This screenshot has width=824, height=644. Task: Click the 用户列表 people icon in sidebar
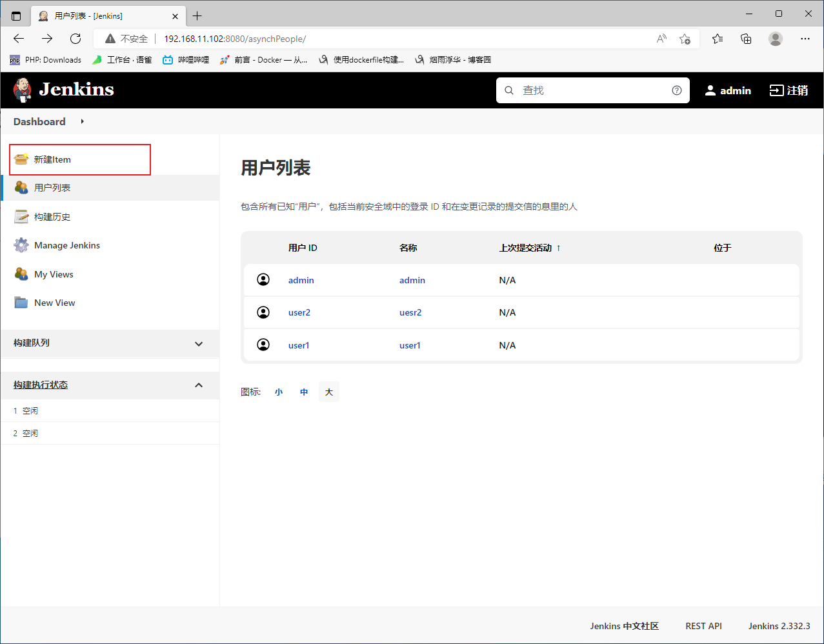[x=21, y=188]
